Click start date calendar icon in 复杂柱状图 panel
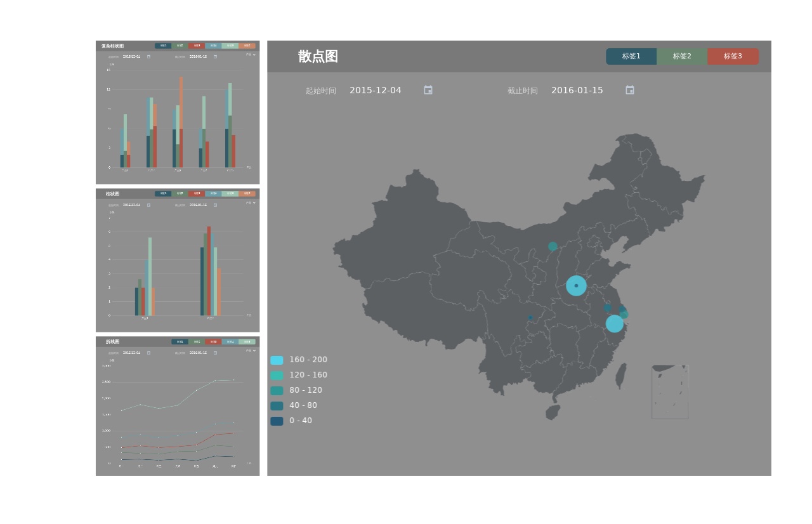812x524 pixels. pos(148,56)
